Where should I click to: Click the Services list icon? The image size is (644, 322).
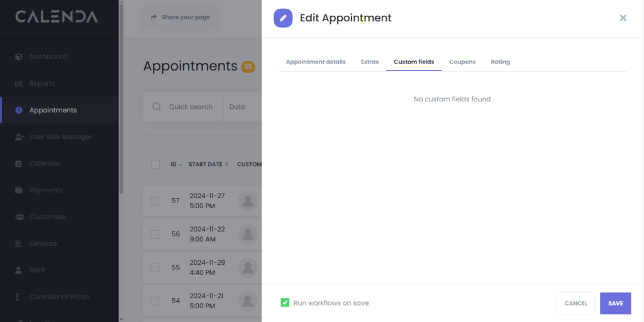coord(19,243)
